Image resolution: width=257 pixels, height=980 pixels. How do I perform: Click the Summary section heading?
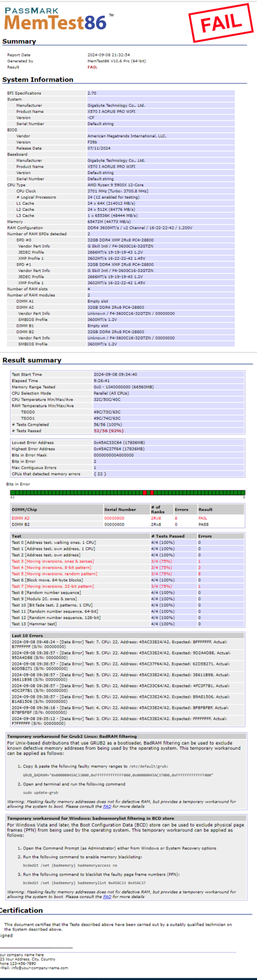[19, 42]
